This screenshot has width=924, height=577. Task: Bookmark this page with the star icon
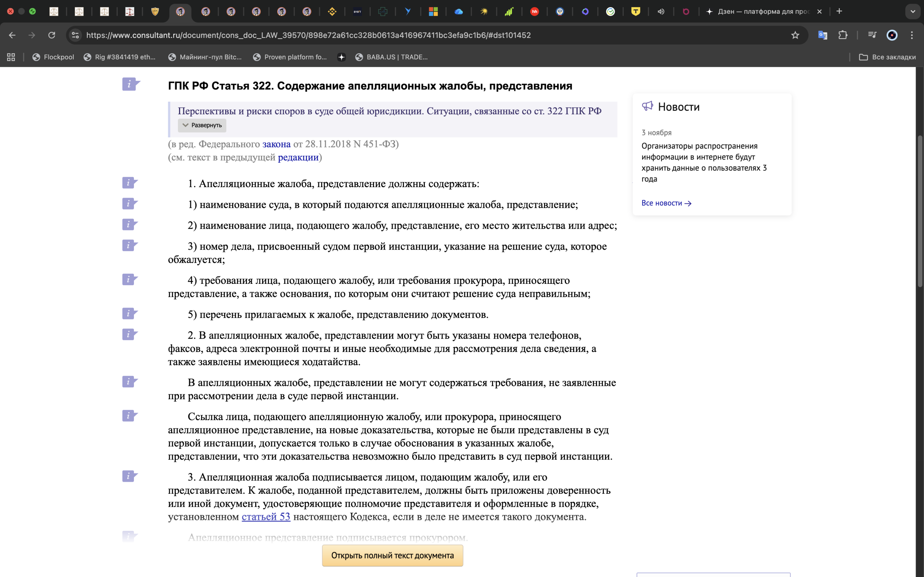click(x=795, y=35)
